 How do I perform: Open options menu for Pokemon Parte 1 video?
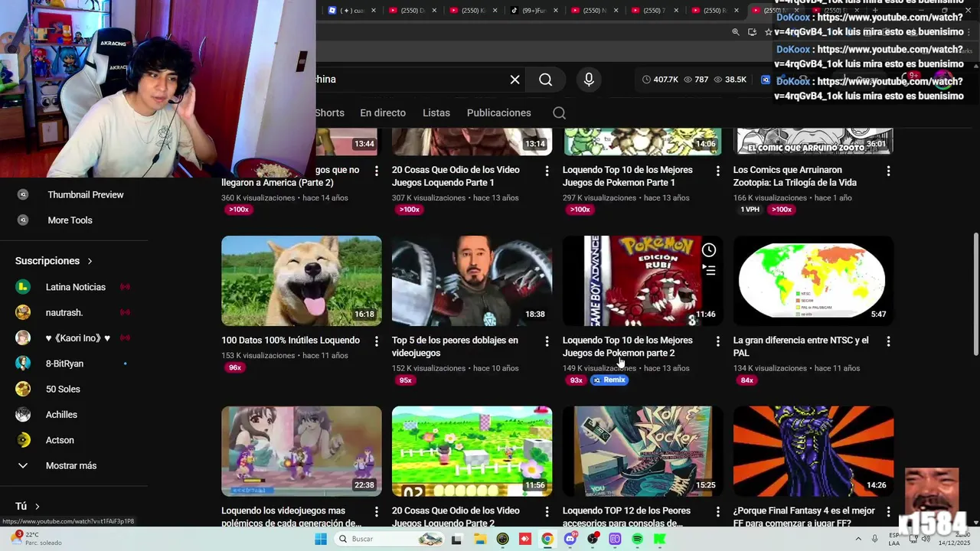(x=717, y=171)
